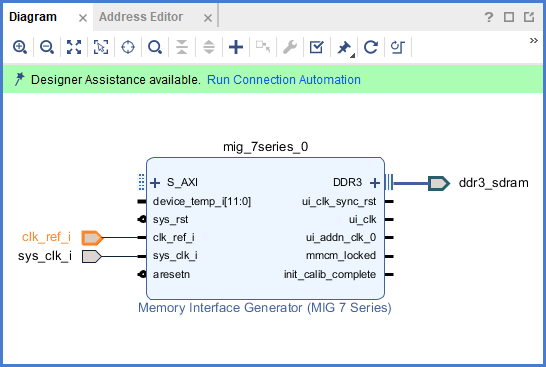The image size is (546, 367).
Task: Click the sys_rst pin label
Action: pos(170,219)
